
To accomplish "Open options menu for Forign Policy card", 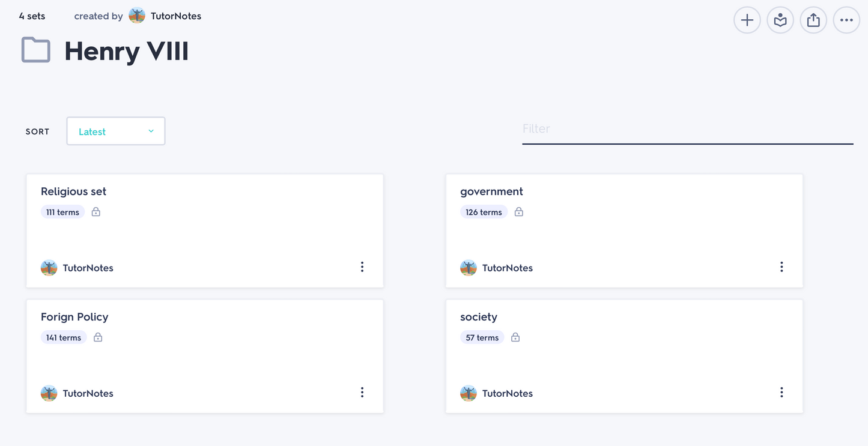I will coord(362,393).
